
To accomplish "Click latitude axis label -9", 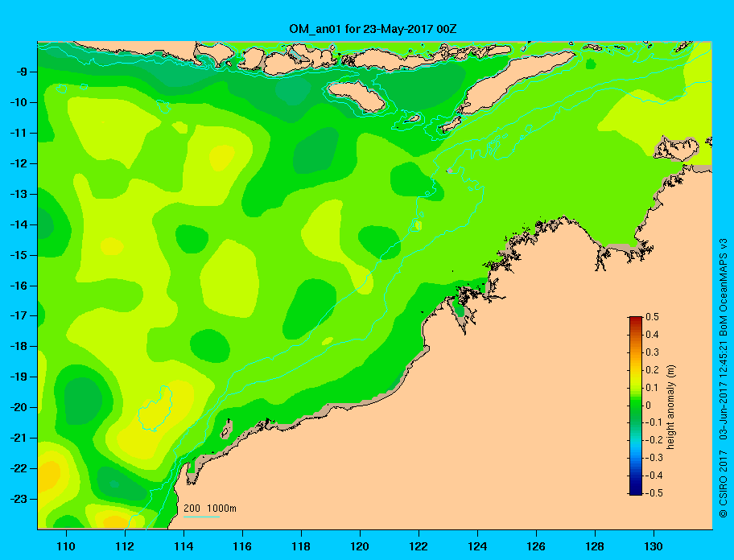I will [x=21, y=72].
